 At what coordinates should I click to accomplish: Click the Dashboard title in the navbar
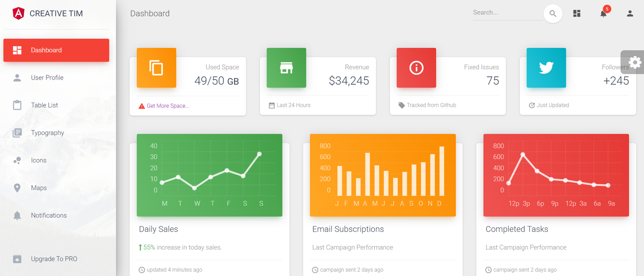(x=150, y=14)
